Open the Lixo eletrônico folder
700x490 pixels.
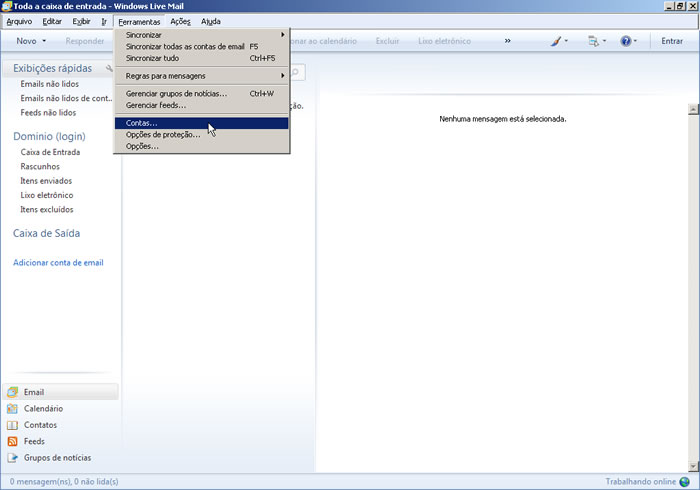coord(47,195)
